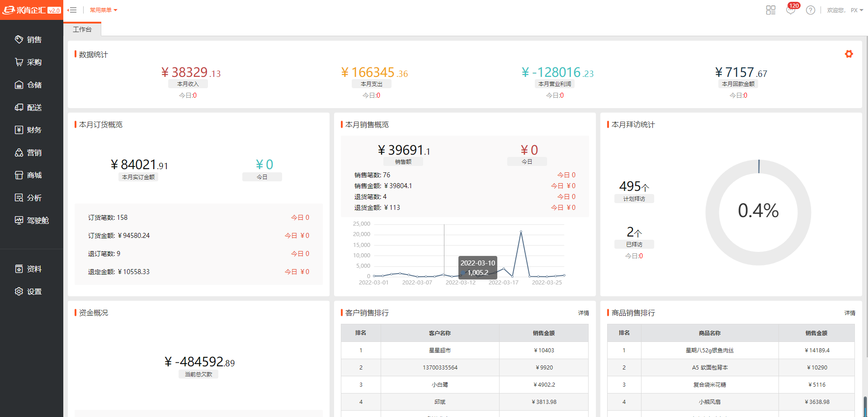Image resolution: width=868 pixels, height=417 pixels.
Task: Open the message notifications with 120 badge
Action: pyautogui.click(x=791, y=10)
